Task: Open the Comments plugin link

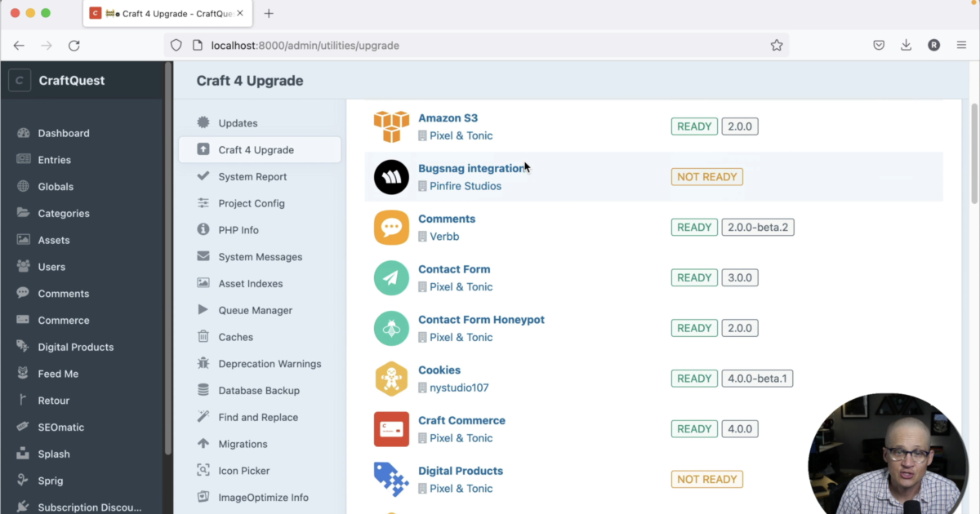Action: 447,219
